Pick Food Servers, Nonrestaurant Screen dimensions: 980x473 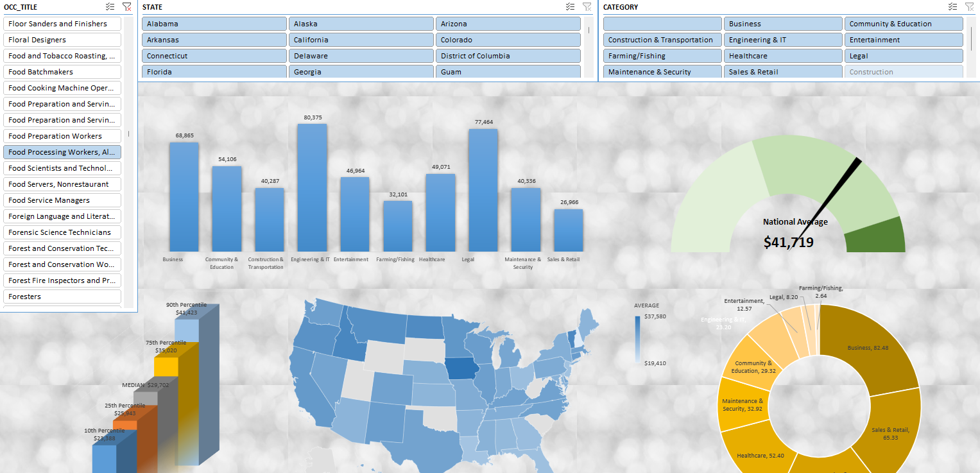click(62, 184)
